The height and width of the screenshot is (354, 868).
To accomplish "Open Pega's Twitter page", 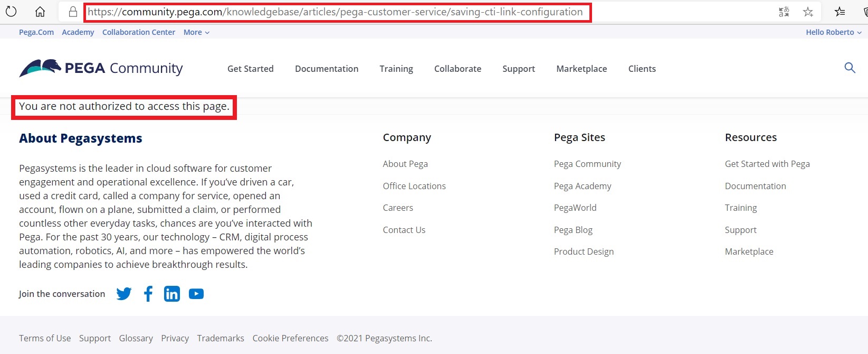I will (124, 294).
